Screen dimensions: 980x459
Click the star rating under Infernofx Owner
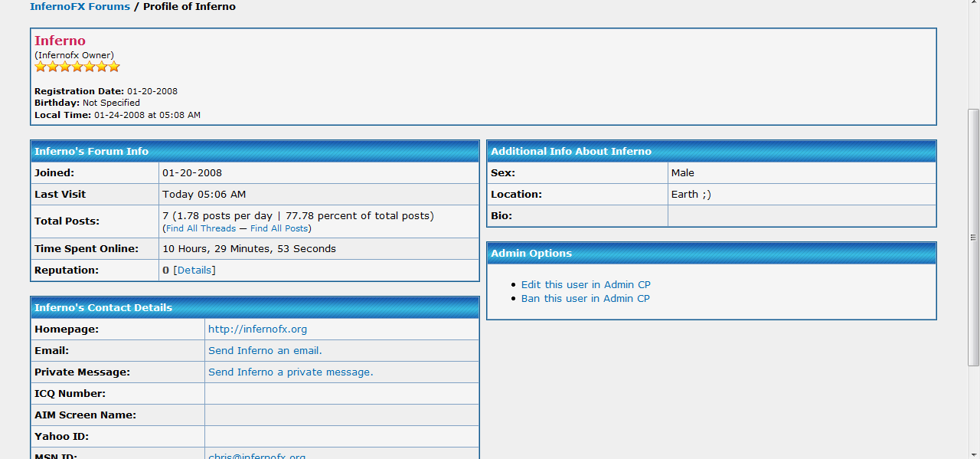point(77,67)
